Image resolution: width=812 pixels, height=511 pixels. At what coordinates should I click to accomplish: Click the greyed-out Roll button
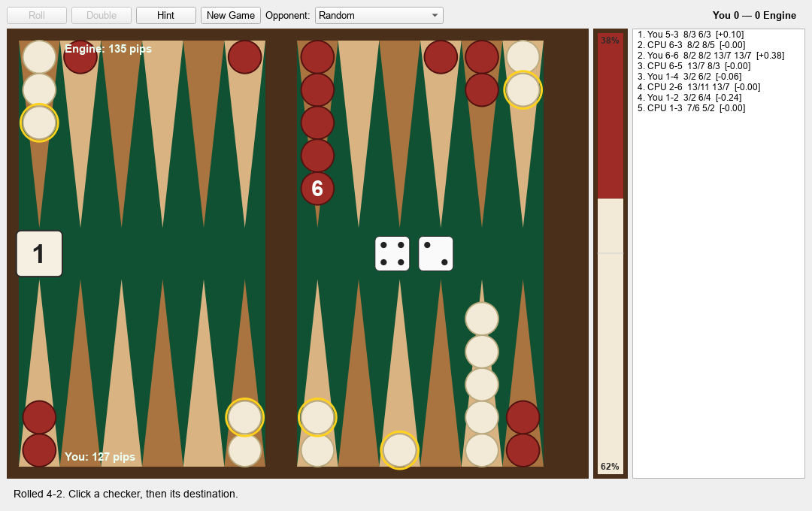point(37,16)
